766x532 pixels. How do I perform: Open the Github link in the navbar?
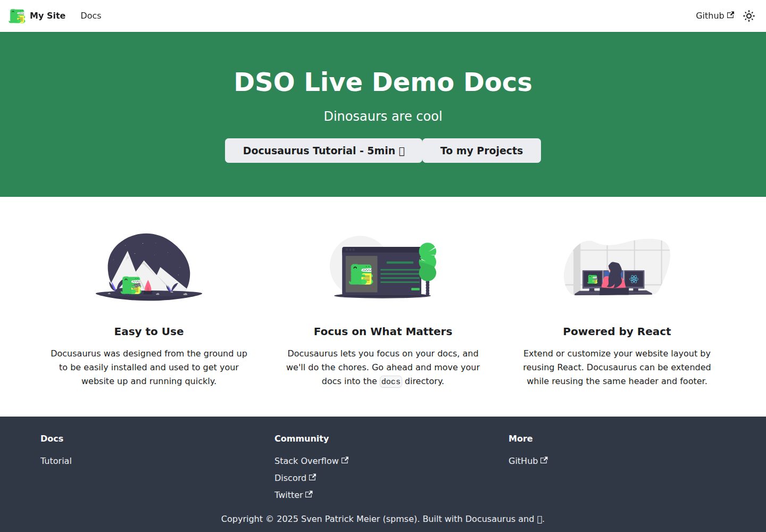715,16
